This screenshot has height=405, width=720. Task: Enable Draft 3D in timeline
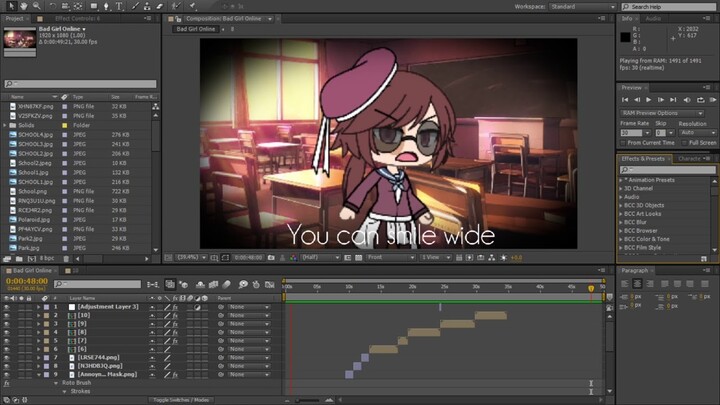click(x=184, y=285)
